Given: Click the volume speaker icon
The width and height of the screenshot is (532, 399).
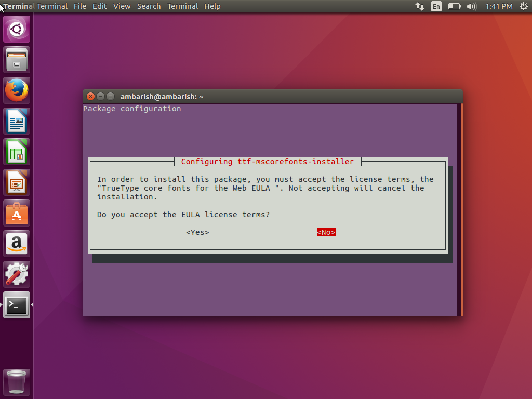Looking at the screenshot, I should pyautogui.click(x=471, y=6).
